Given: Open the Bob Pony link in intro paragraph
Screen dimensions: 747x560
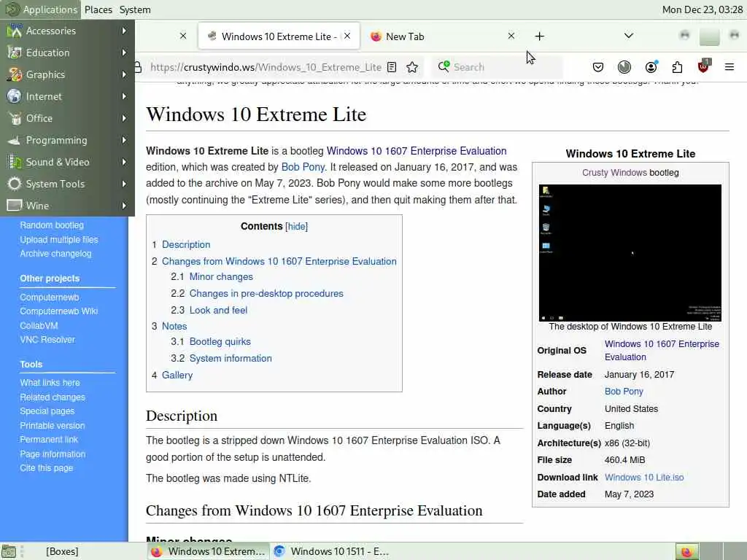Looking at the screenshot, I should coord(303,167).
